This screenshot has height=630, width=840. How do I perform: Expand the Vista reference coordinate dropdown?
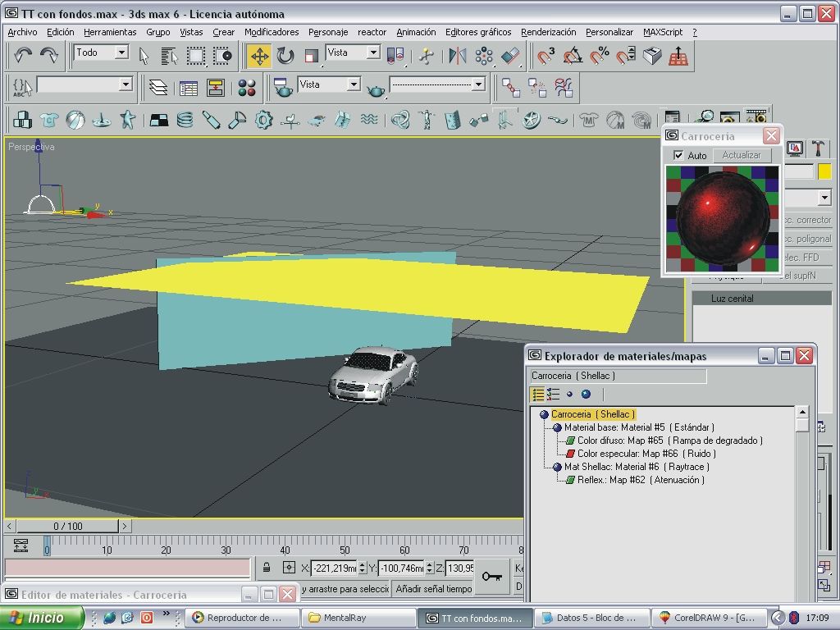(373, 52)
